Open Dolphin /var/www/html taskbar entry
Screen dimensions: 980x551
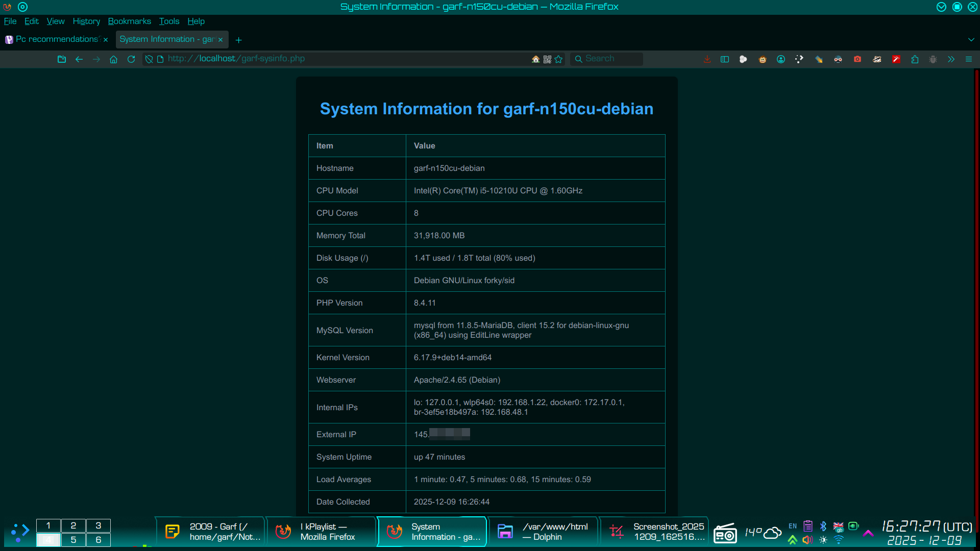pos(543,532)
